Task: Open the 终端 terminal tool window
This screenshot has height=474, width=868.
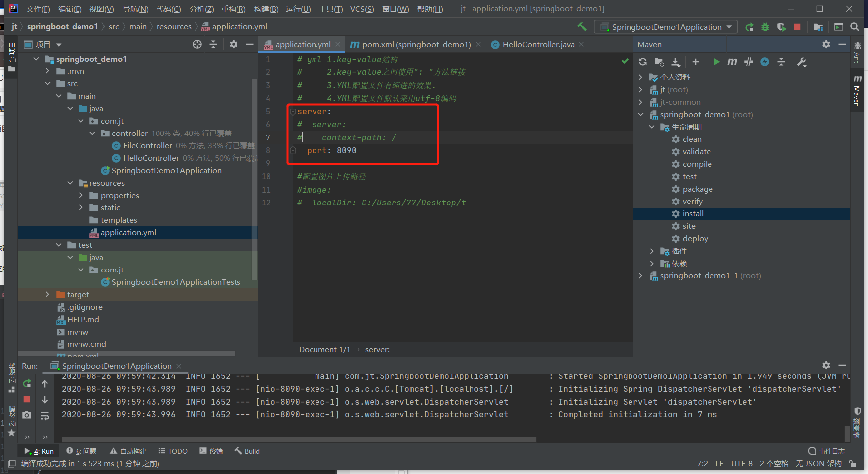Action: [x=211, y=451]
